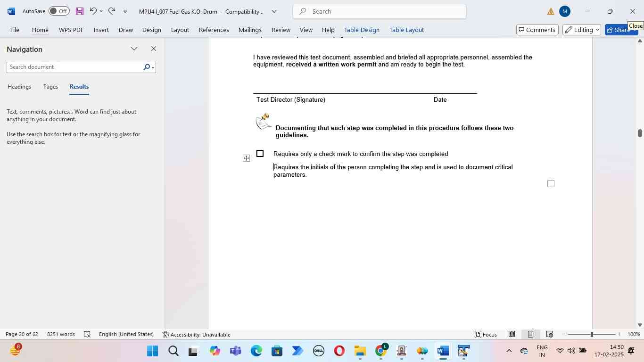Check the box beside 'Requires only a check mark'
The image size is (644, 362).
pos(260,154)
